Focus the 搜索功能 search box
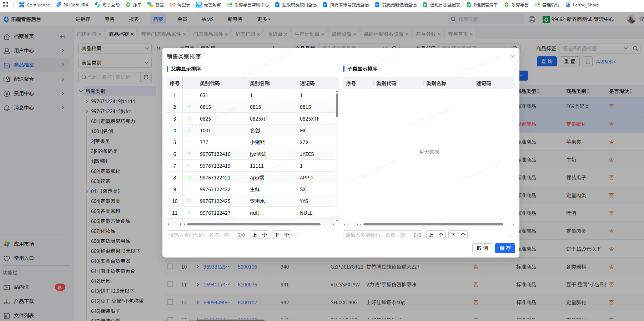 pos(486,19)
